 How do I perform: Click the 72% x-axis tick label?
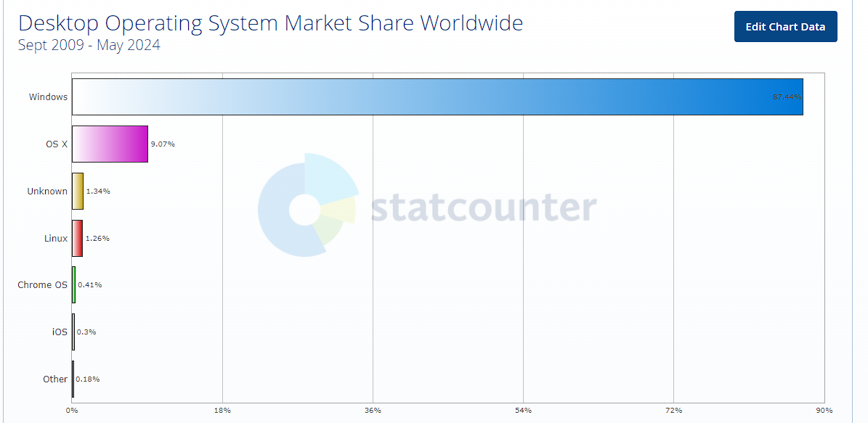pyautogui.click(x=673, y=410)
